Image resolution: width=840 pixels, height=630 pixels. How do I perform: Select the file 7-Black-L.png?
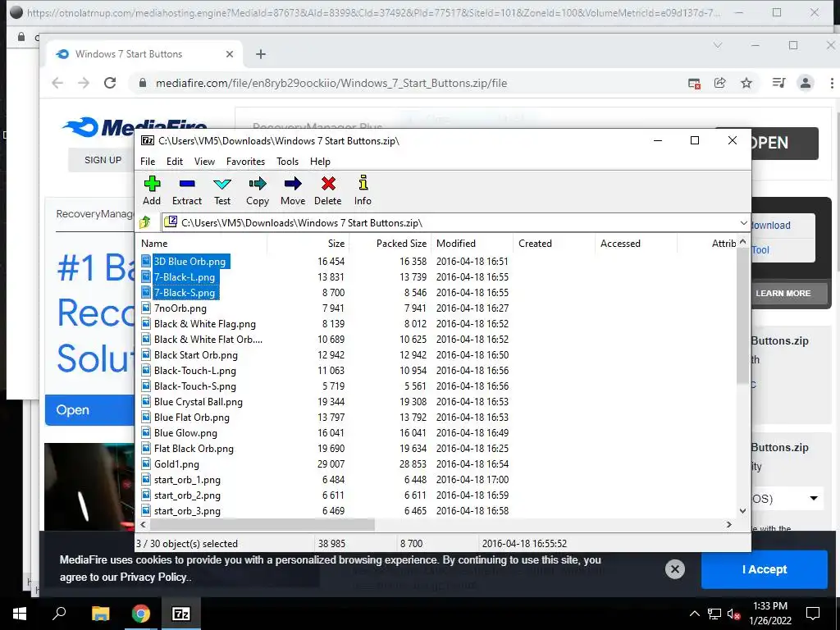point(185,277)
